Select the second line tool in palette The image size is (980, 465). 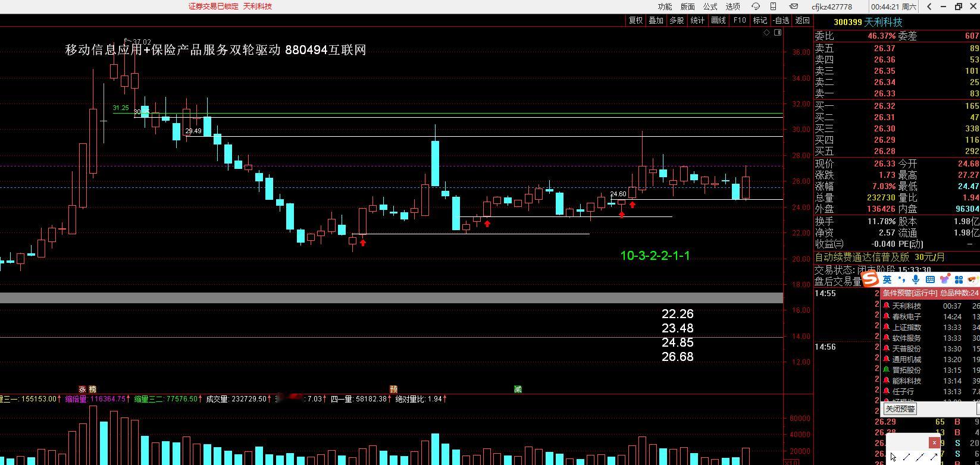(920, 457)
